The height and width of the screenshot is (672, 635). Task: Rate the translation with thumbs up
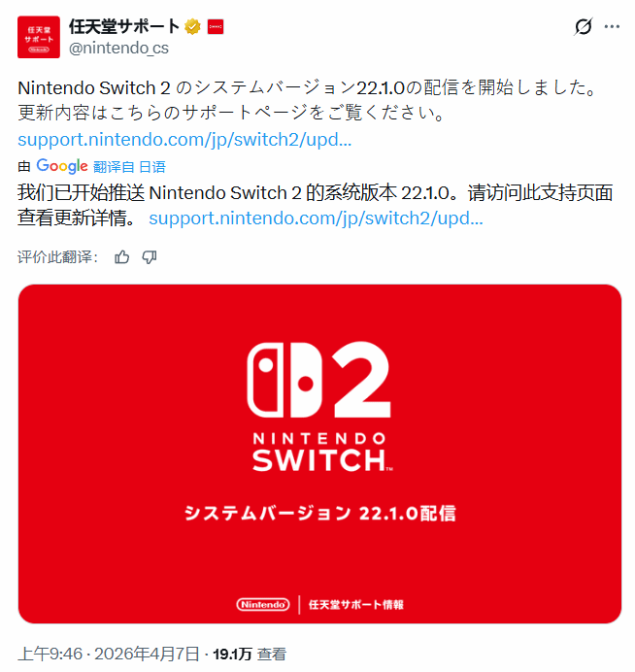tap(122, 257)
